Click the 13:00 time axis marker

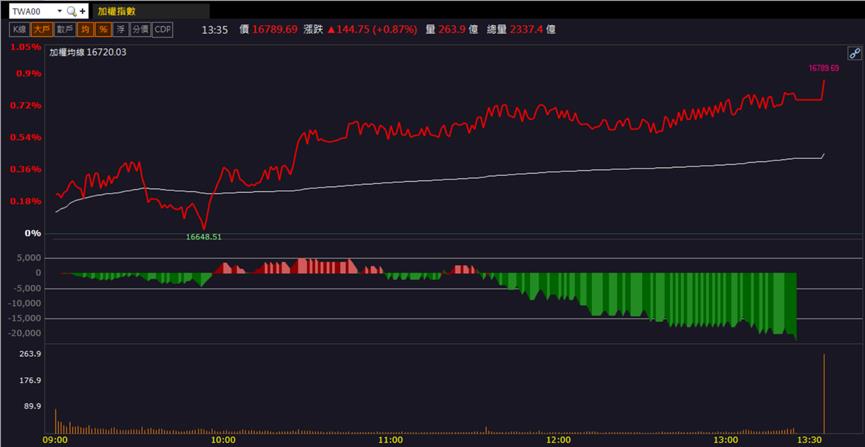[x=726, y=440]
